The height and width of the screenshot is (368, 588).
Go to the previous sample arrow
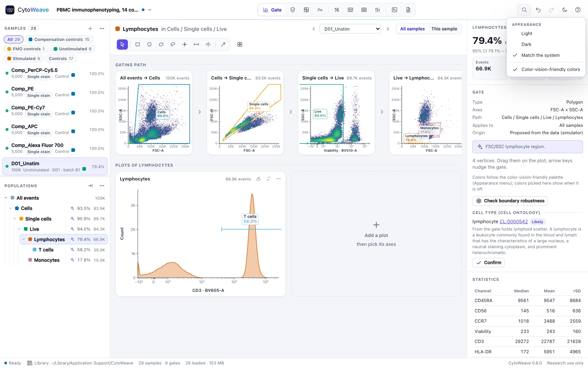click(314, 29)
